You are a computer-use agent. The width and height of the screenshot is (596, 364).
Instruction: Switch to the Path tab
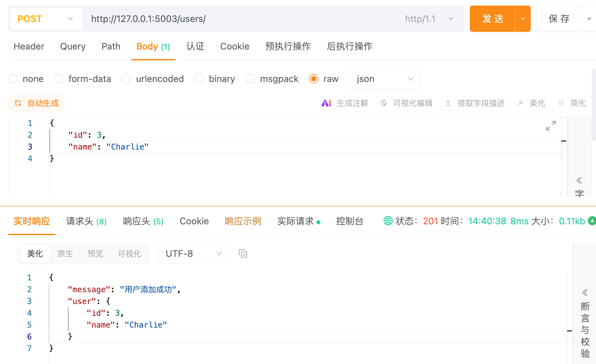pos(111,47)
